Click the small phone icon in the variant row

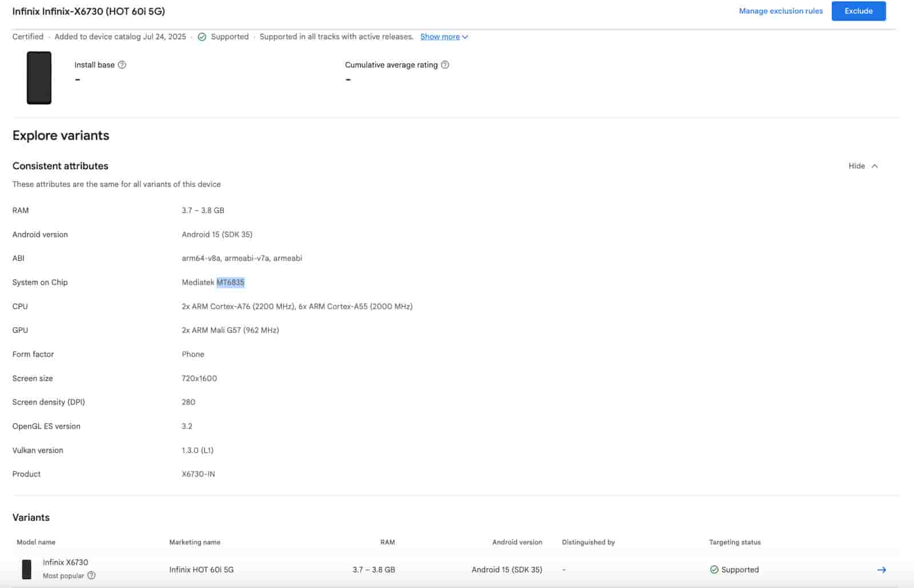coord(27,569)
